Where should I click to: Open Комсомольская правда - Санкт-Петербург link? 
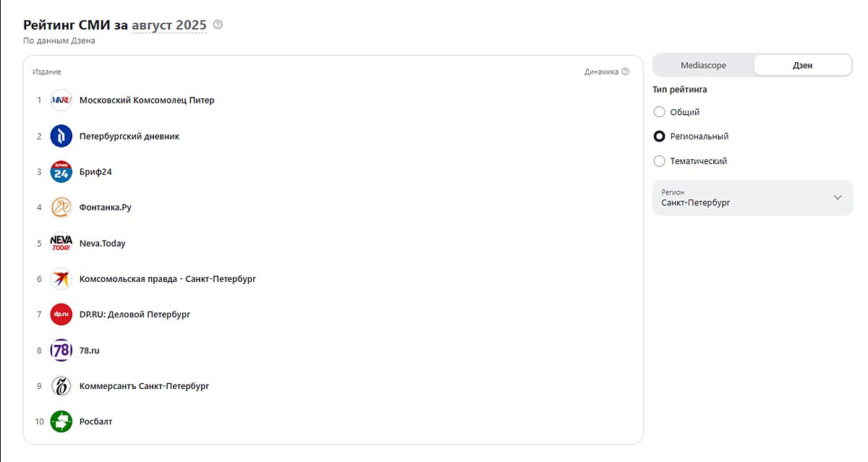point(168,279)
